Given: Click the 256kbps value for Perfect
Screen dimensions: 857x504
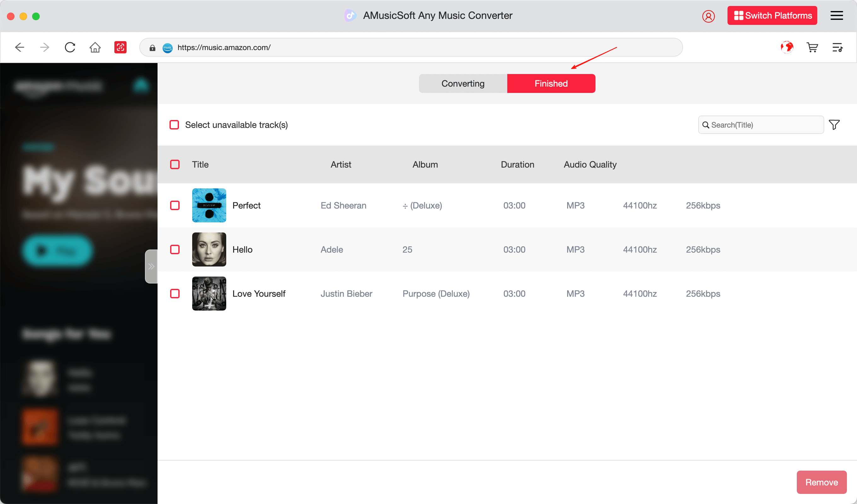Looking at the screenshot, I should click(703, 205).
